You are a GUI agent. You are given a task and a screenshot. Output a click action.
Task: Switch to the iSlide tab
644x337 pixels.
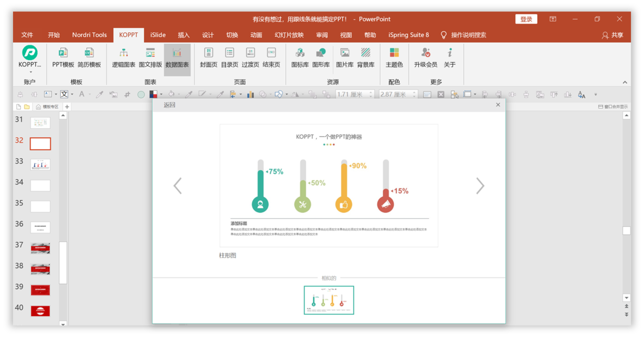[158, 35]
